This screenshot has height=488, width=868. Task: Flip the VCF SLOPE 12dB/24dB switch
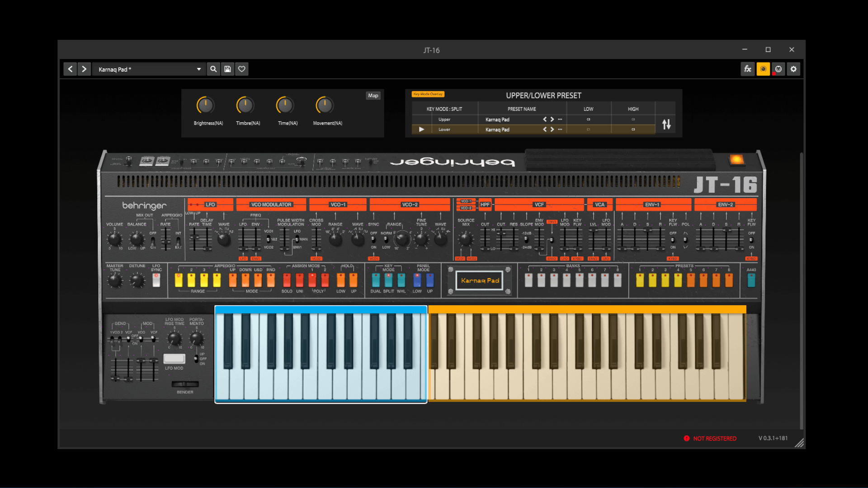[526, 240]
